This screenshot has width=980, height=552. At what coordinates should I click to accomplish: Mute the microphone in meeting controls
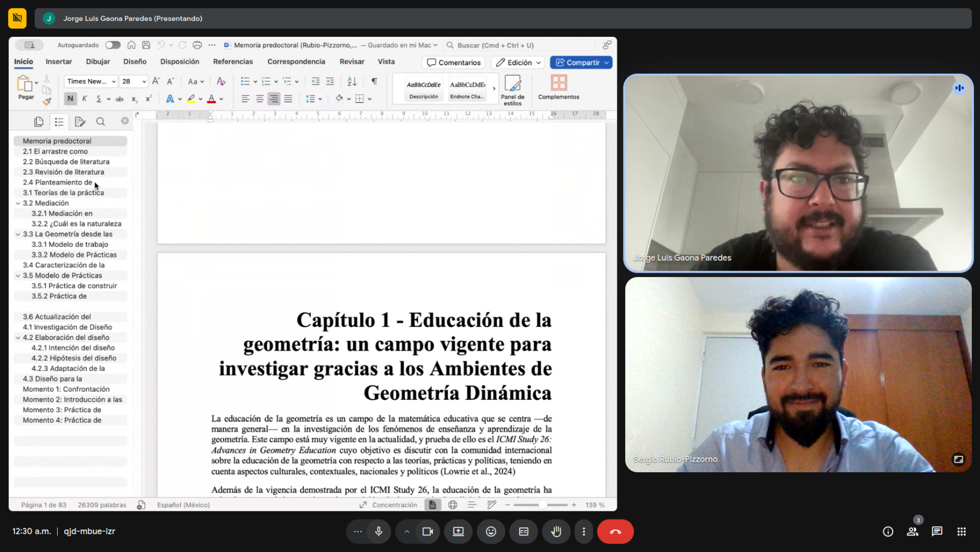pyautogui.click(x=378, y=531)
